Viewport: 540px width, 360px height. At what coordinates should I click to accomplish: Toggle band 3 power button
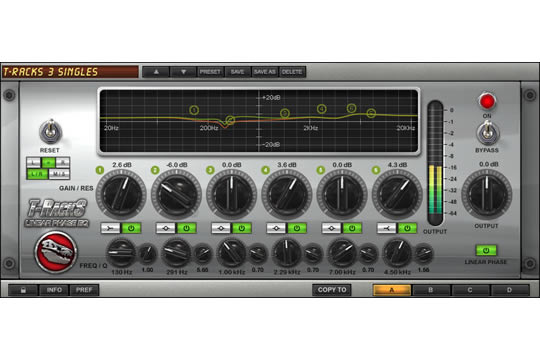coord(241,228)
